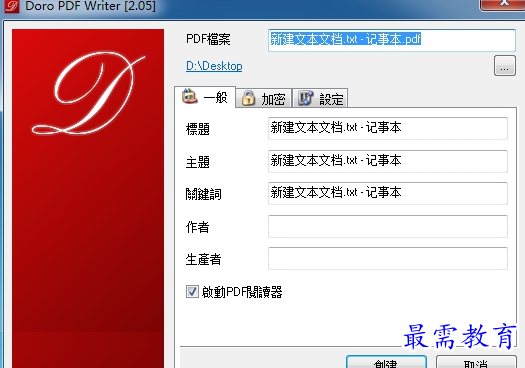Switch to the 一般 tab
This screenshot has width=525, height=368.
point(205,97)
